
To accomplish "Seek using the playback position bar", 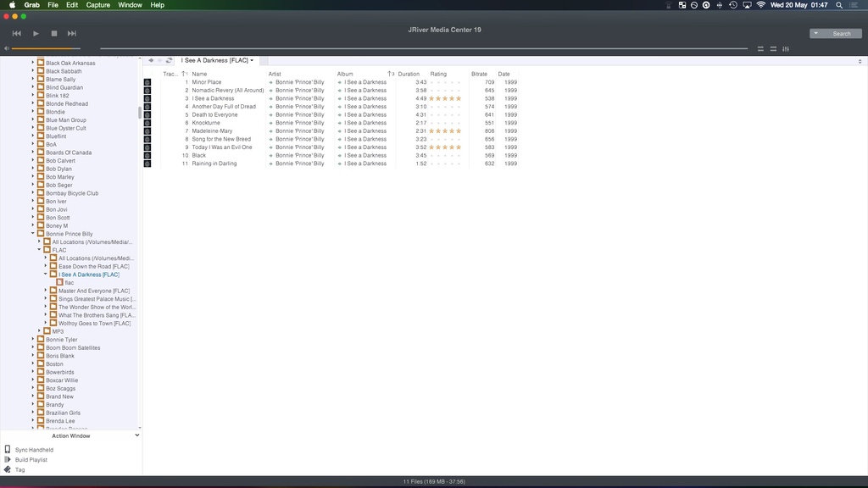I will coord(424,48).
